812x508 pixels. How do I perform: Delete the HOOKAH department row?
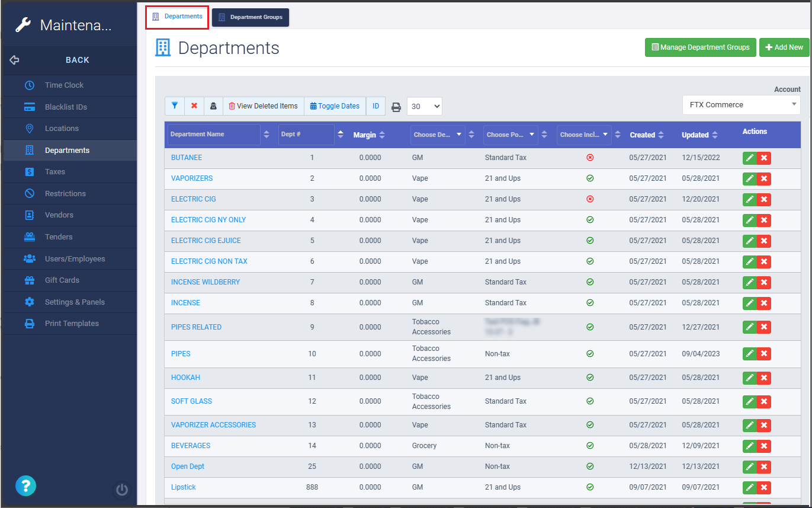click(764, 378)
